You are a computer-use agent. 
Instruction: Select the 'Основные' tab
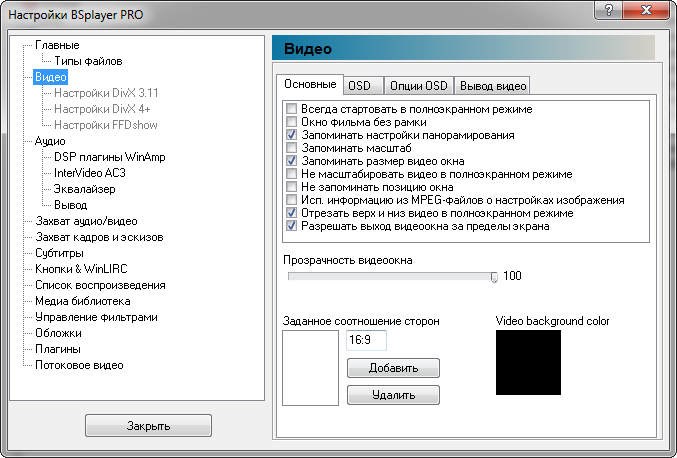(310, 84)
